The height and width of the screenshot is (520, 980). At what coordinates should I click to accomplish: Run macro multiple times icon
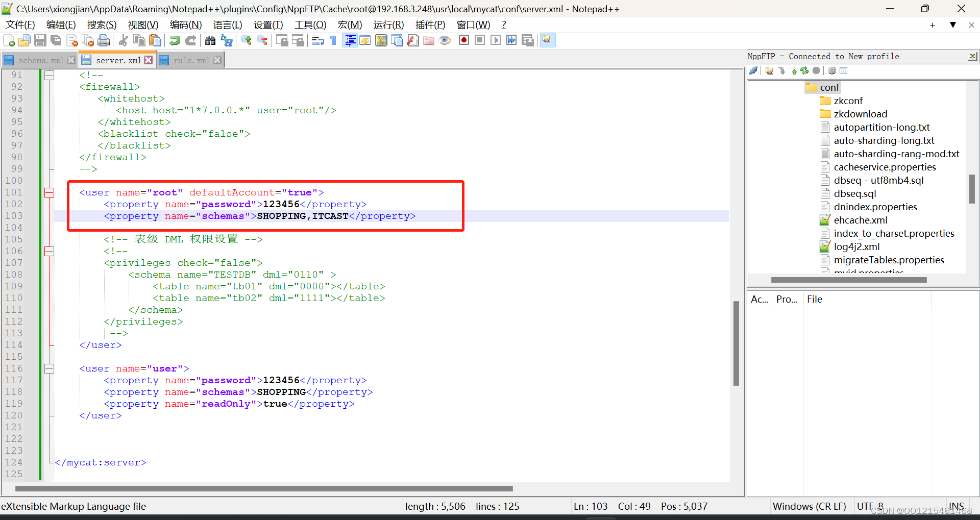(511, 40)
